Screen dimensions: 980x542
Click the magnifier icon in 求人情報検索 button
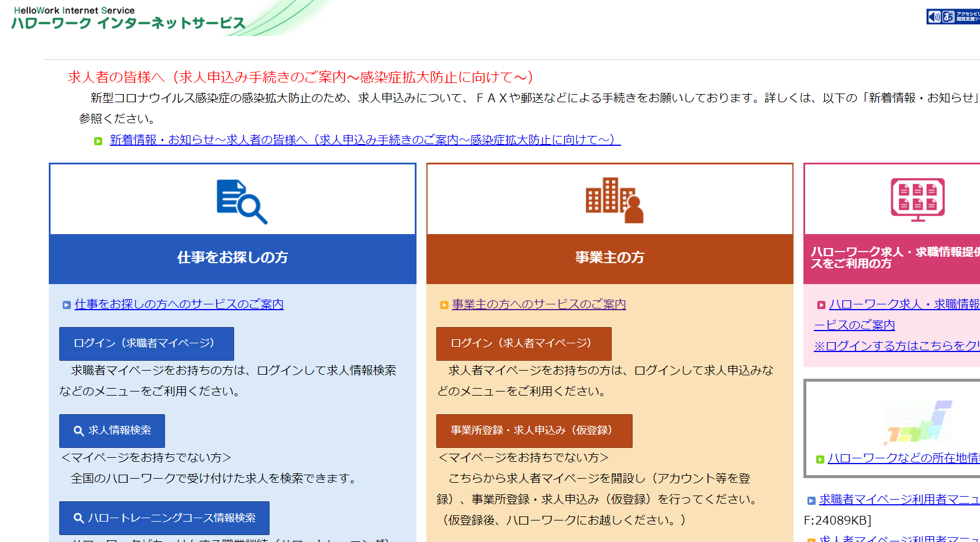(79, 431)
